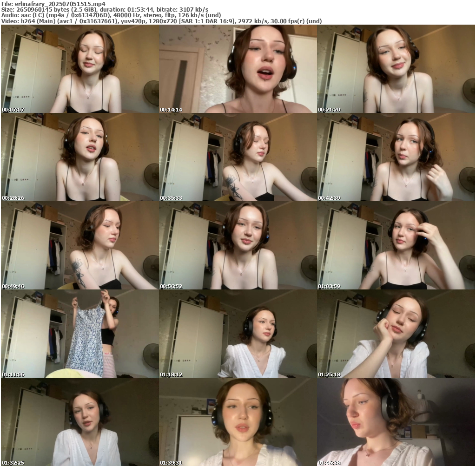Click the thumbnail stamped 00:42:39
The height and width of the screenshot is (466, 476).
click(x=396, y=157)
